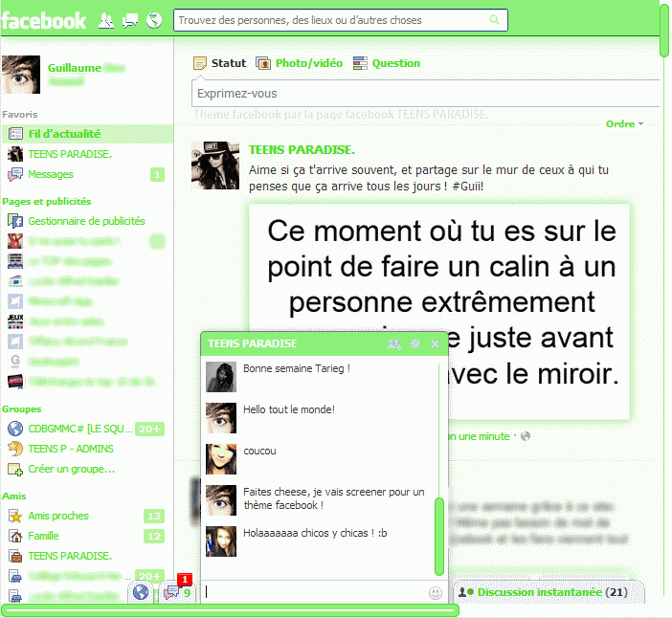Select Fil d'actualité in Favoris
This screenshot has height=618, width=672.
click(x=87, y=134)
